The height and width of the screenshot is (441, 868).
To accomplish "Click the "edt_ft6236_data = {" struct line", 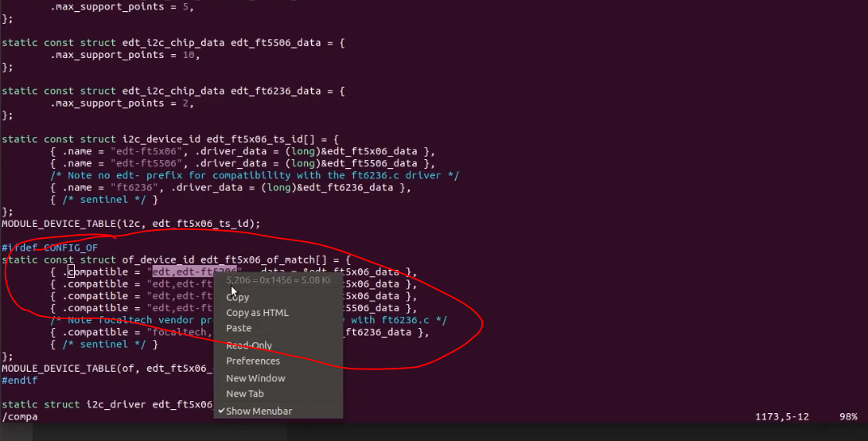I will [x=173, y=91].
